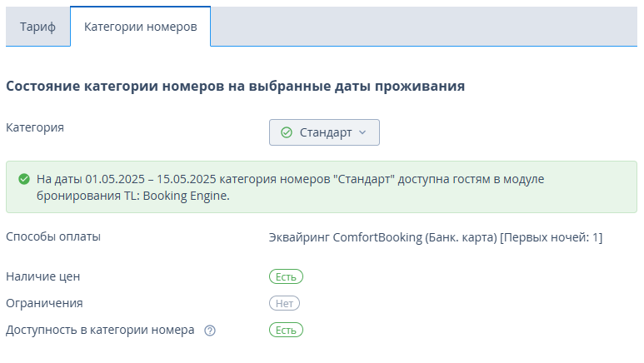Click the Эквайринг ComfortBooking payment method text
This screenshot has height=363, width=644.
436,237
